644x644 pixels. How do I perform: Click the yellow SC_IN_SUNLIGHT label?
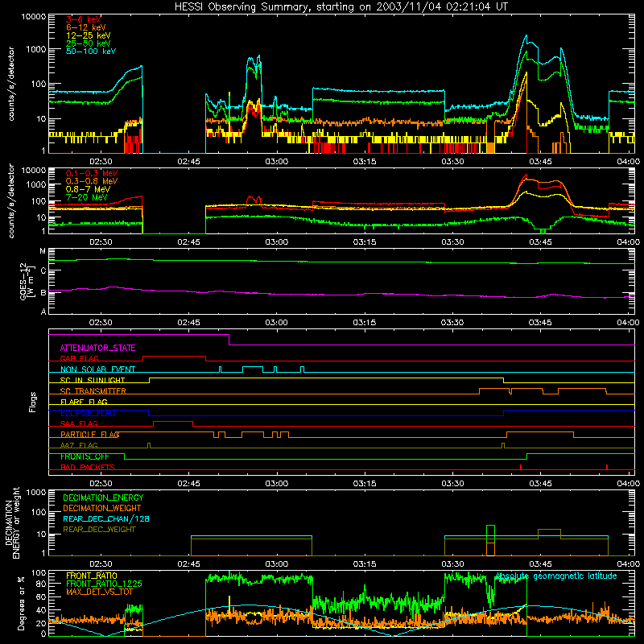(93, 380)
